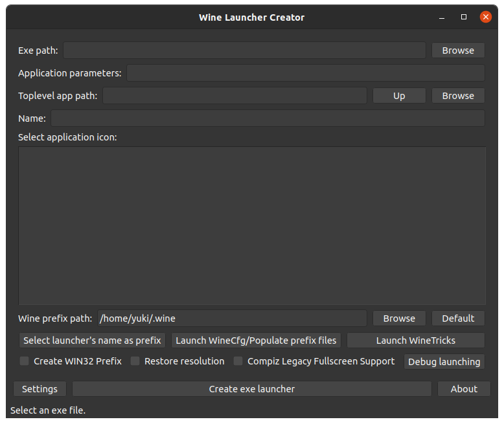The height and width of the screenshot is (424, 504).
Task: Focus the Name input field
Action: (268, 118)
